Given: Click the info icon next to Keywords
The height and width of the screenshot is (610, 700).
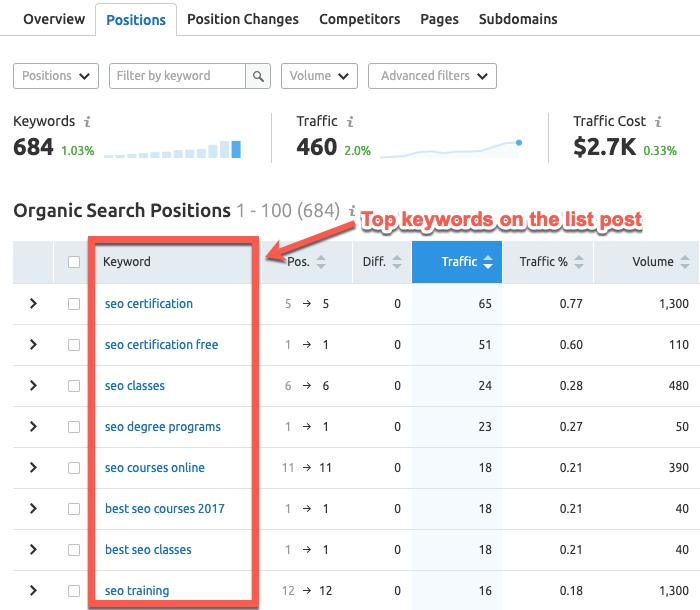Looking at the screenshot, I should click(87, 122).
